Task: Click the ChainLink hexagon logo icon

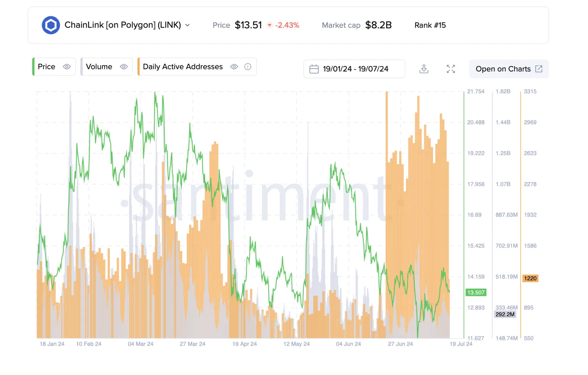Action: tap(51, 25)
